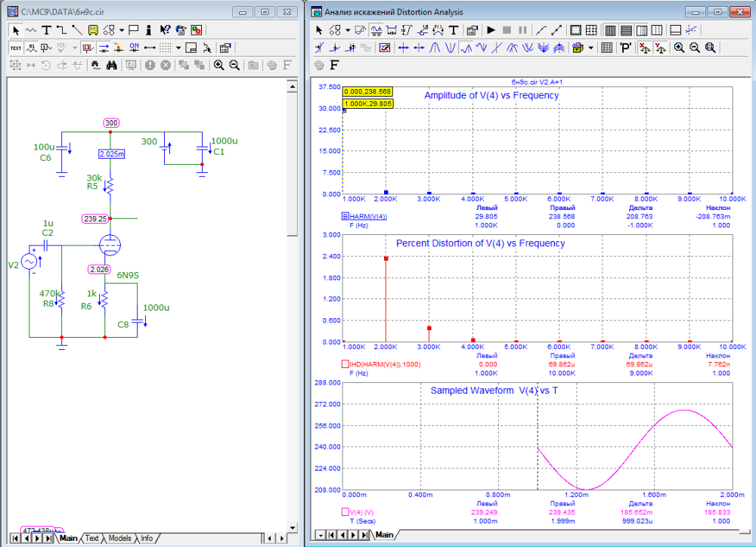756x547 pixels.
Task: Click the 1.000K,29.805 cursor data tag
Action: tap(367, 104)
